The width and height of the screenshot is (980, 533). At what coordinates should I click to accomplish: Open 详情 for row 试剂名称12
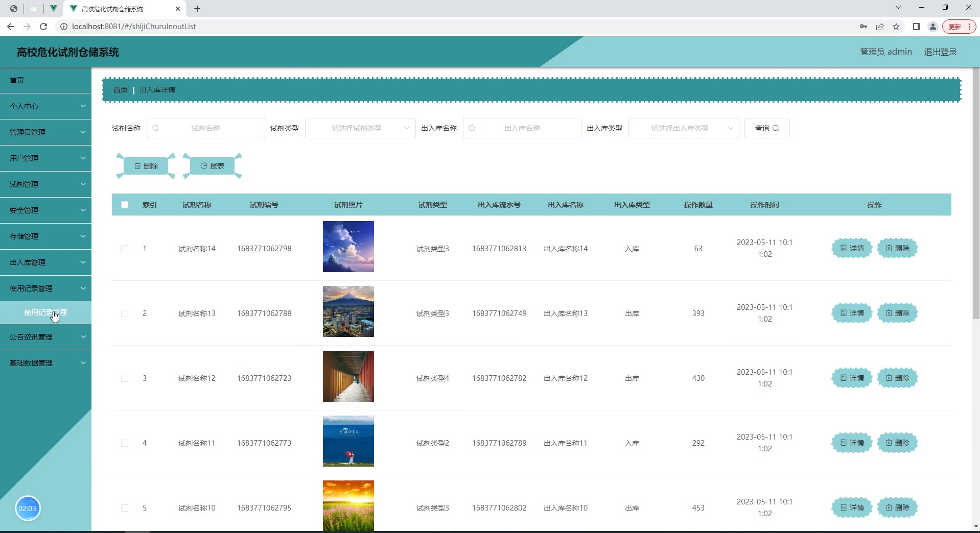coord(852,378)
